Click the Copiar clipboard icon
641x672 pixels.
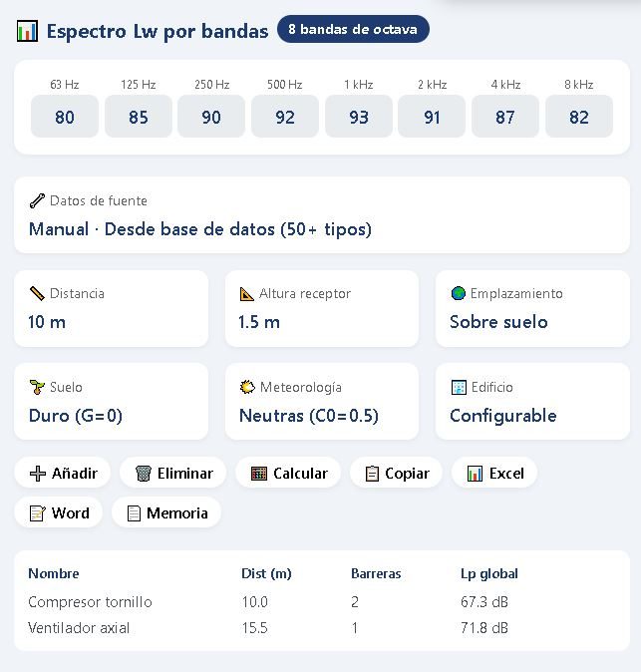coord(372,474)
